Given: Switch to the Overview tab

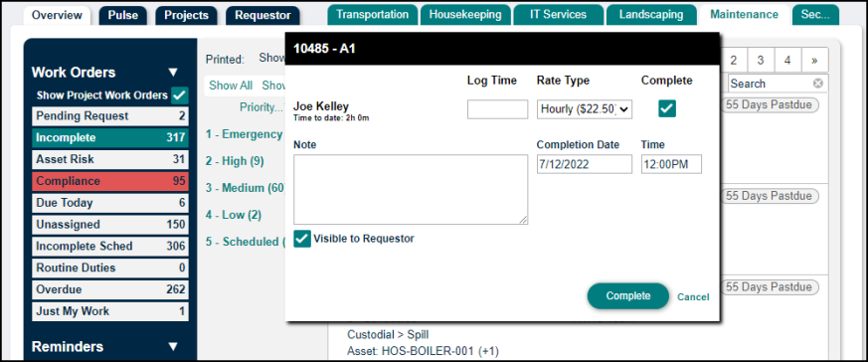Looking at the screenshot, I should pos(57,15).
